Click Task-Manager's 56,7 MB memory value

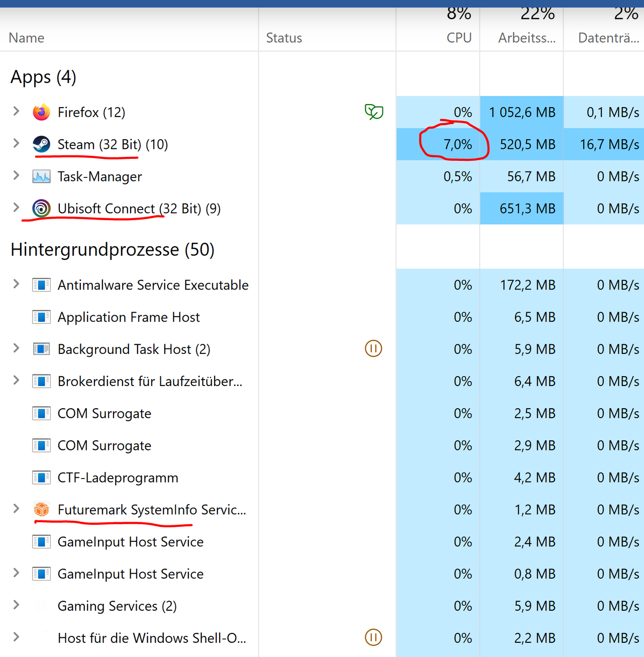[x=531, y=176]
